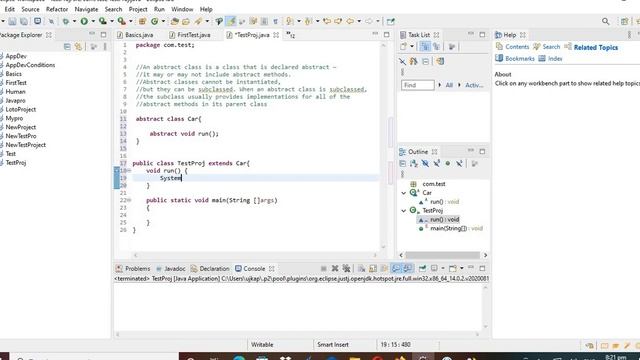The height and width of the screenshot is (360, 640).
Task: Click the Save All toolbar icon
Action: click(x=24, y=21)
